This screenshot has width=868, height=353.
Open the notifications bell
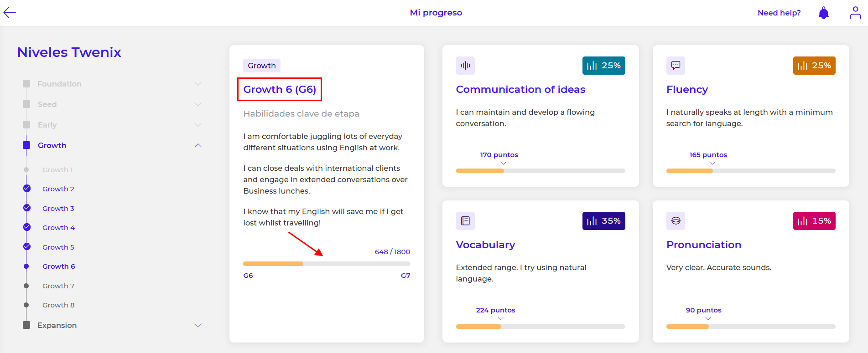point(823,13)
